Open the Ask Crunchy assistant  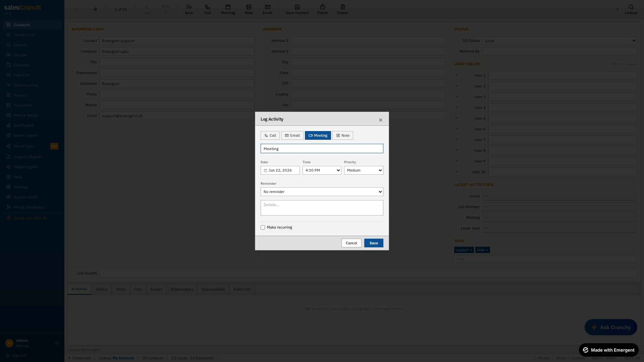point(611,327)
